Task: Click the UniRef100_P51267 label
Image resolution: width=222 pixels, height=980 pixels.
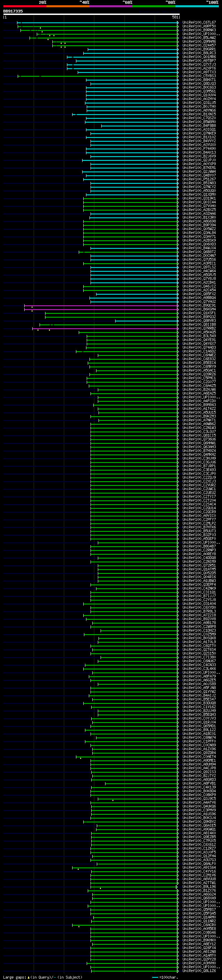Action: (199, 179)
